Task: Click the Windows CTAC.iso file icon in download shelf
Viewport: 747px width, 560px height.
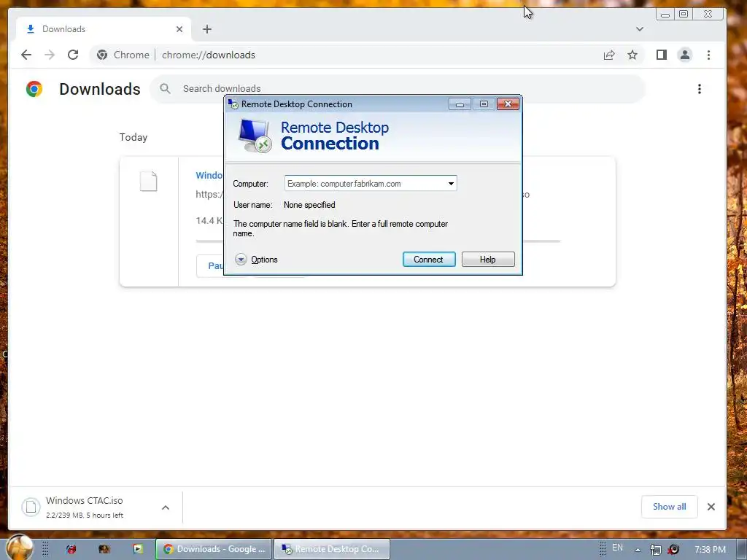Action: pos(31,507)
